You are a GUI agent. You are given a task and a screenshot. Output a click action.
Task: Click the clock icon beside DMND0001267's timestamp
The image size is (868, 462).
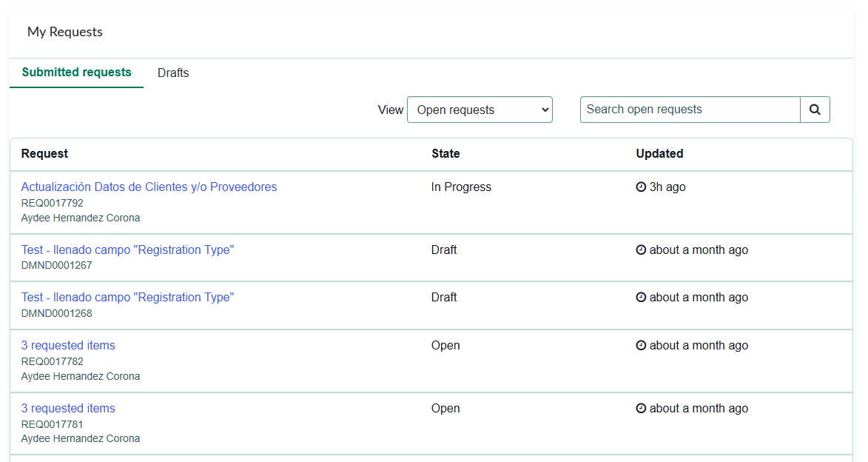pos(641,250)
